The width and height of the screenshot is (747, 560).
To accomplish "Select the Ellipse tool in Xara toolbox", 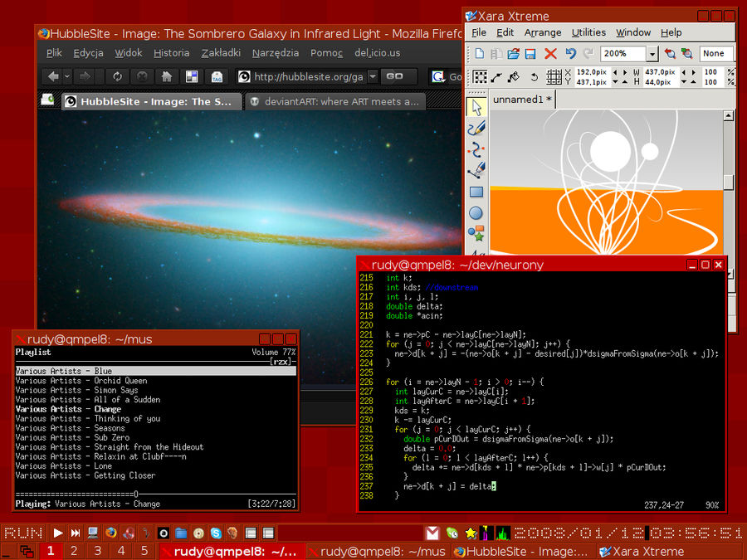I will (x=474, y=212).
